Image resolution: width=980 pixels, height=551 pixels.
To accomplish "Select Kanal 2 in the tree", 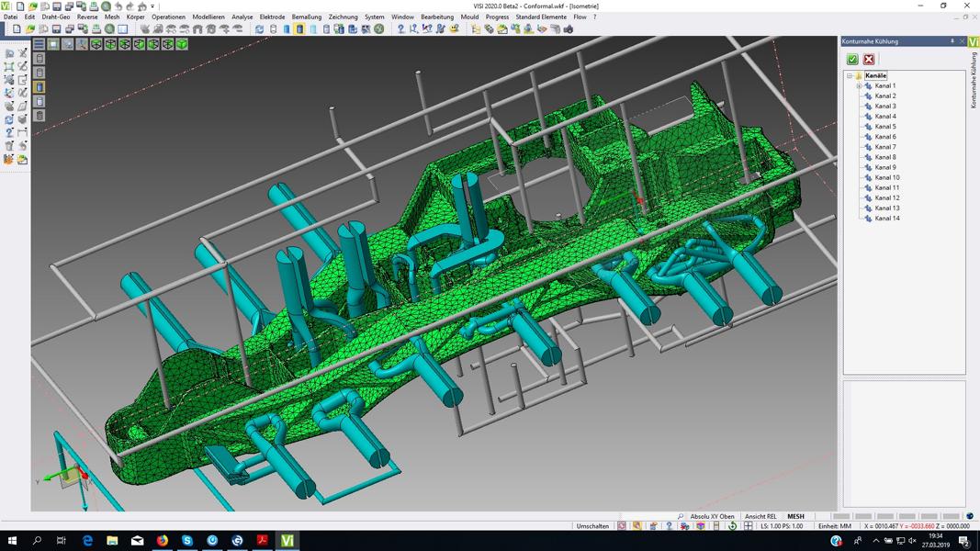I will [885, 96].
